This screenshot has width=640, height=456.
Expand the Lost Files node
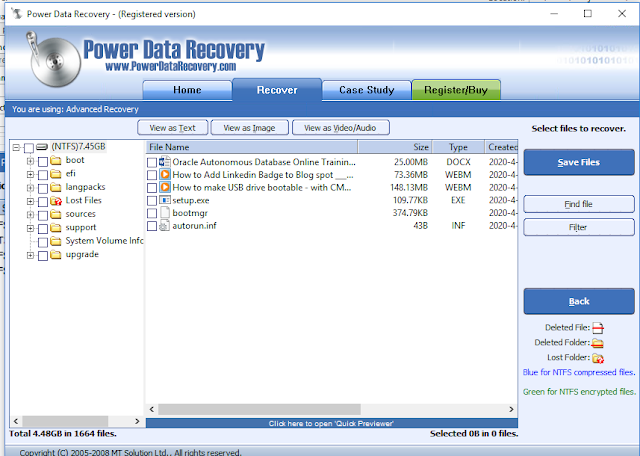point(30,201)
